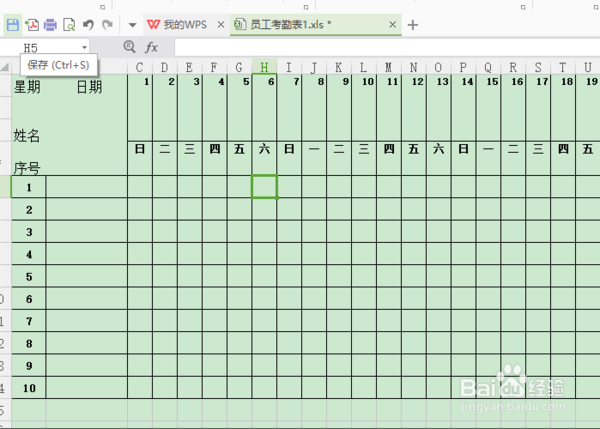
Task: Click the zoom magnifier icon beside fx
Action: point(129,47)
